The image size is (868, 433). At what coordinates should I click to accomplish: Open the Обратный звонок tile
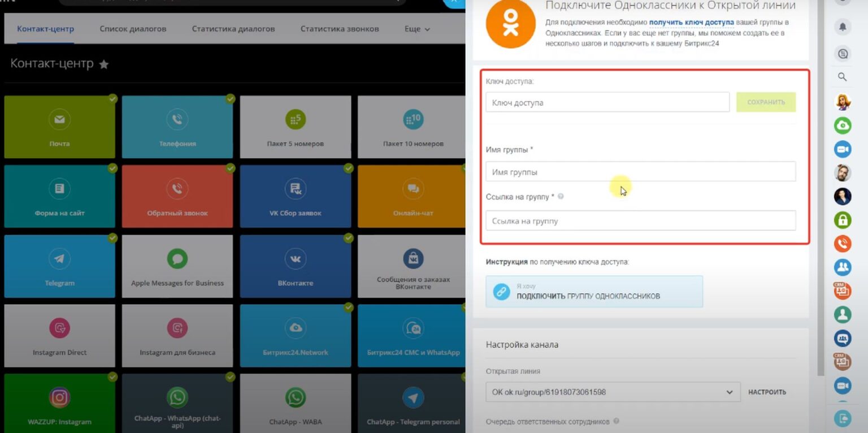177,196
